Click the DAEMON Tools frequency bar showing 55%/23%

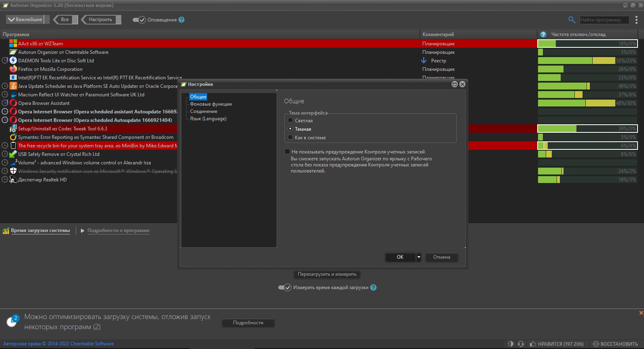tap(587, 60)
